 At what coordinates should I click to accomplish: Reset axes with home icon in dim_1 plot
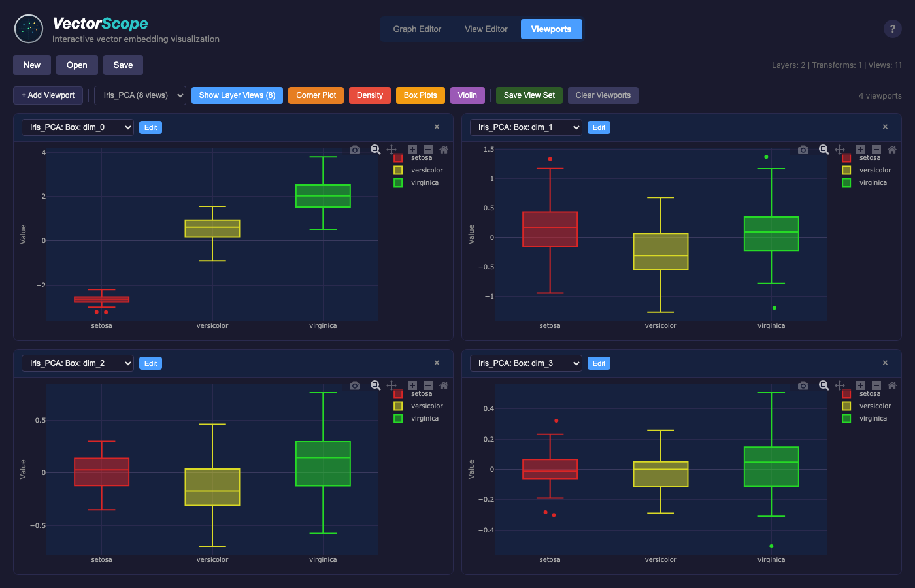point(892,150)
